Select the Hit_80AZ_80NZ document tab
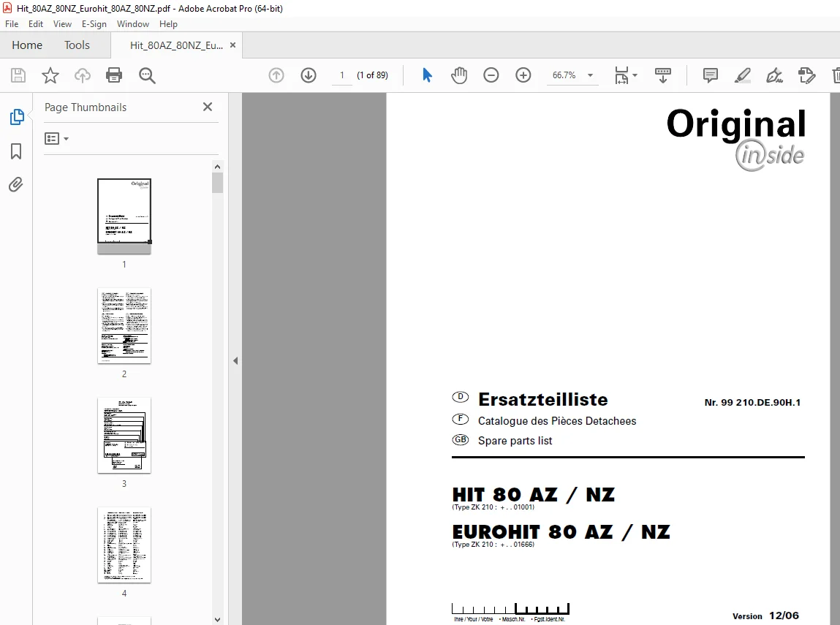Screen dimensions: 840x625 click(x=176, y=45)
